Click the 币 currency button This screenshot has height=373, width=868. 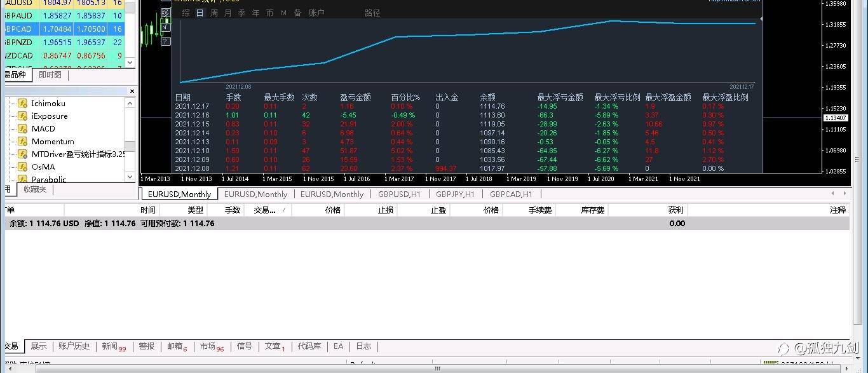click(270, 13)
